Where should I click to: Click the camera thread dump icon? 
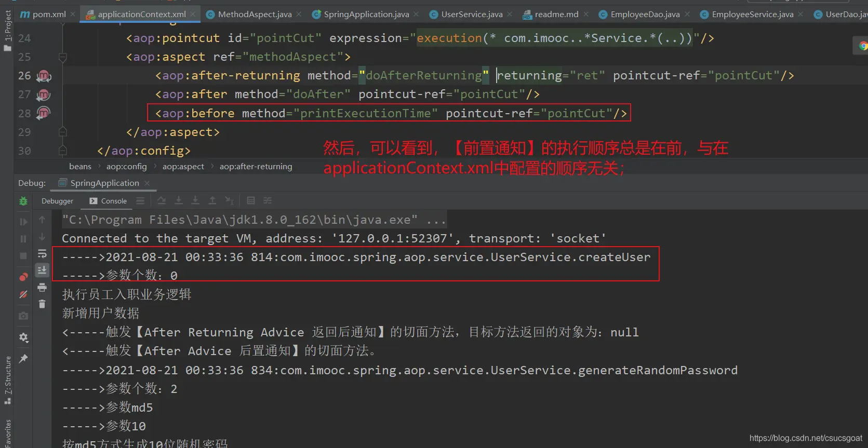coord(23,316)
